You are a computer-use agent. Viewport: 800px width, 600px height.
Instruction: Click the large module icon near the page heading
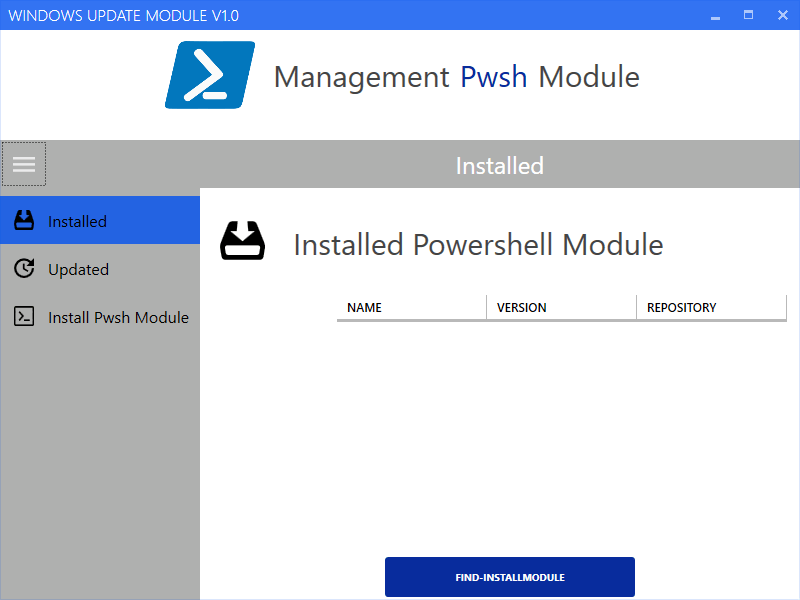coord(243,240)
